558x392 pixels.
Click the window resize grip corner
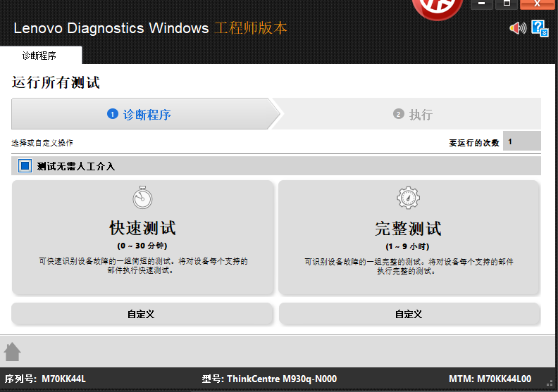[x=550, y=384]
